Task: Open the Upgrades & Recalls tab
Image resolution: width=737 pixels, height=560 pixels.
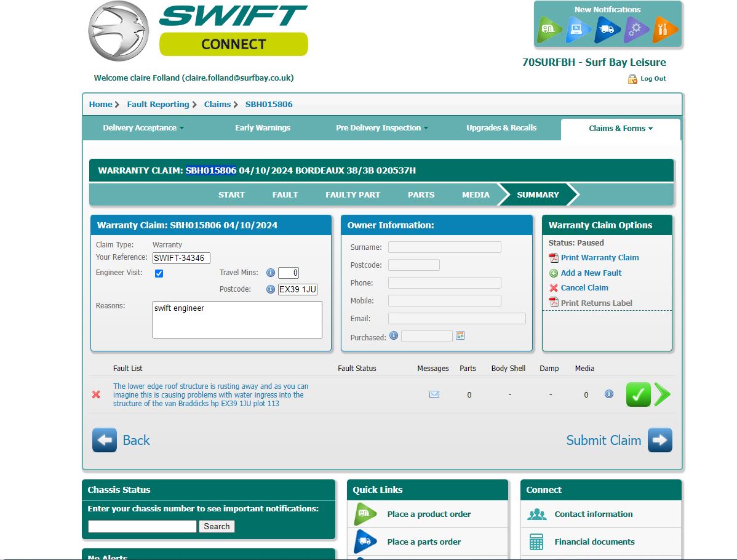Action: tap(501, 128)
